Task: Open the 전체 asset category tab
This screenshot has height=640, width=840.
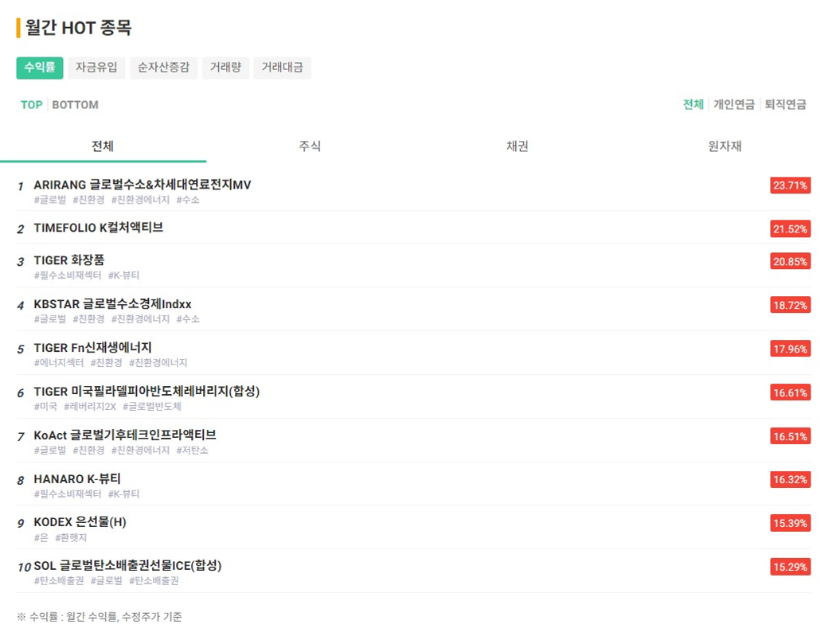Action: point(103,146)
